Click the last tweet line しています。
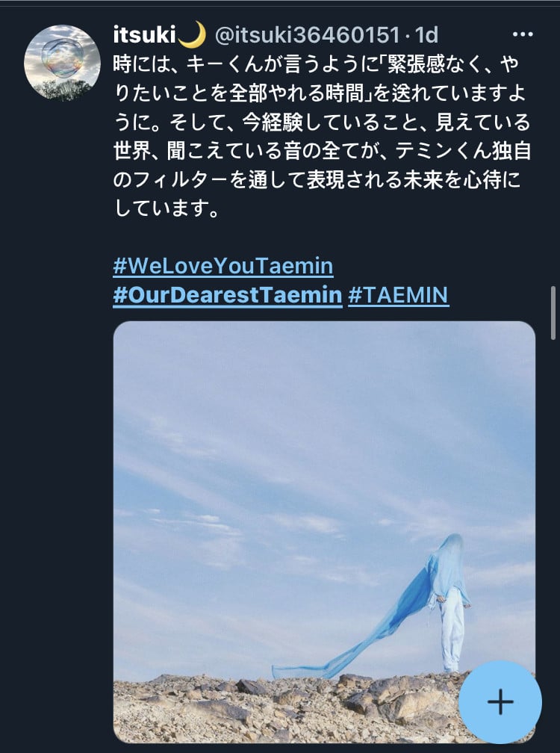Image resolution: width=560 pixels, height=753 pixels. pos(167,208)
